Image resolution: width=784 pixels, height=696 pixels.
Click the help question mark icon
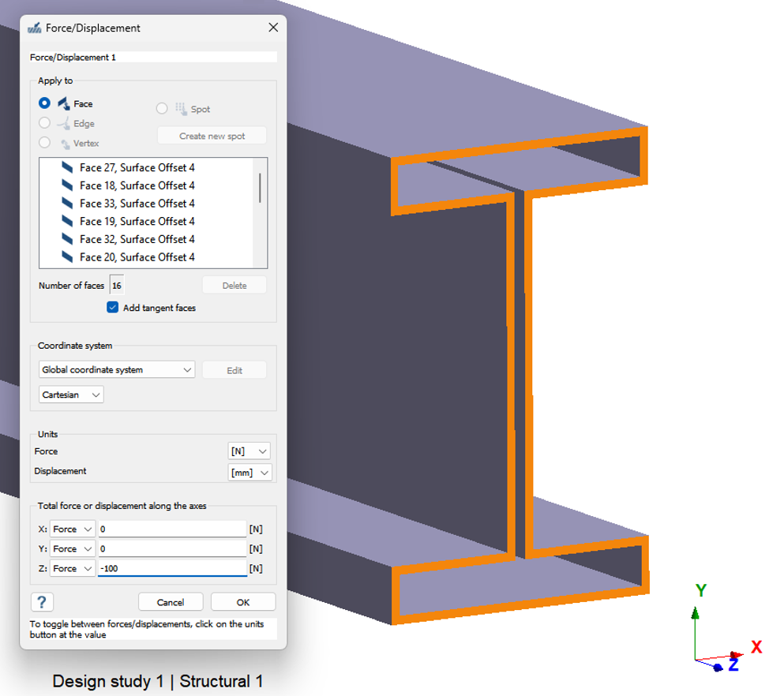pyautogui.click(x=41, y=602)
